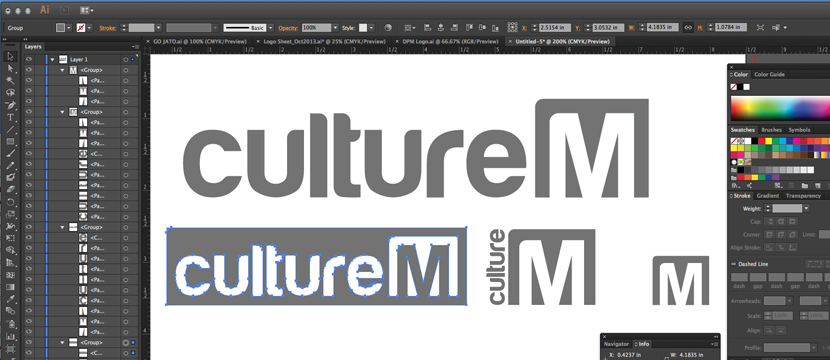Switch to the Navigator panel tab

point(616,344)
